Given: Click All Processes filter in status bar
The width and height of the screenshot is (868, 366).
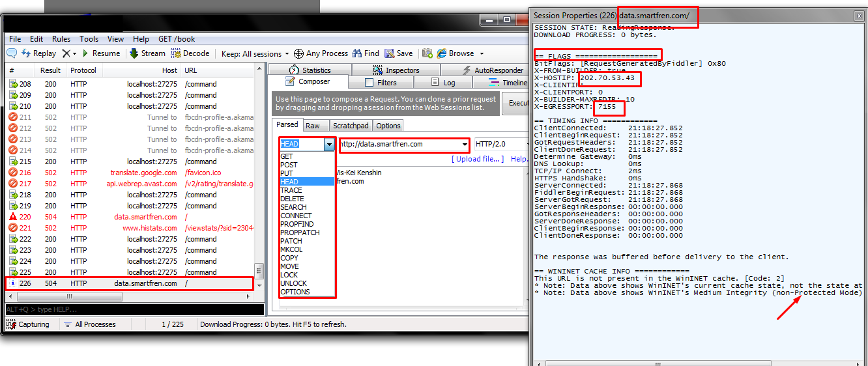Looking at the screenshot, I should click(89, 324).
